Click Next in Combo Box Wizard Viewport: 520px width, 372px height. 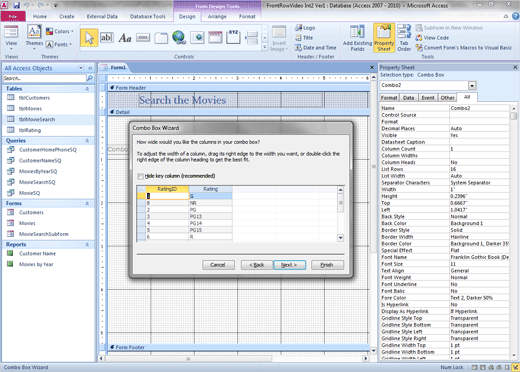[x=289, y=265]
